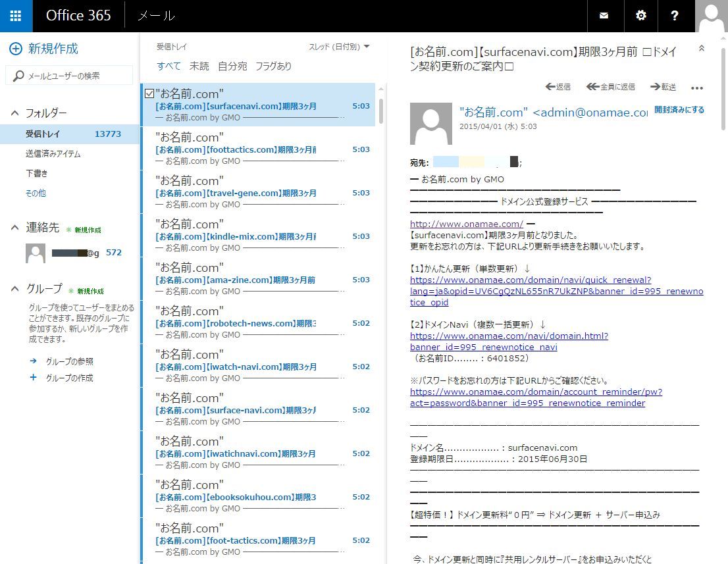Image resolution: width=728 pixels, height=564 pixels.
Task: Collapse the グループ section
Action: tap(15, 289)
